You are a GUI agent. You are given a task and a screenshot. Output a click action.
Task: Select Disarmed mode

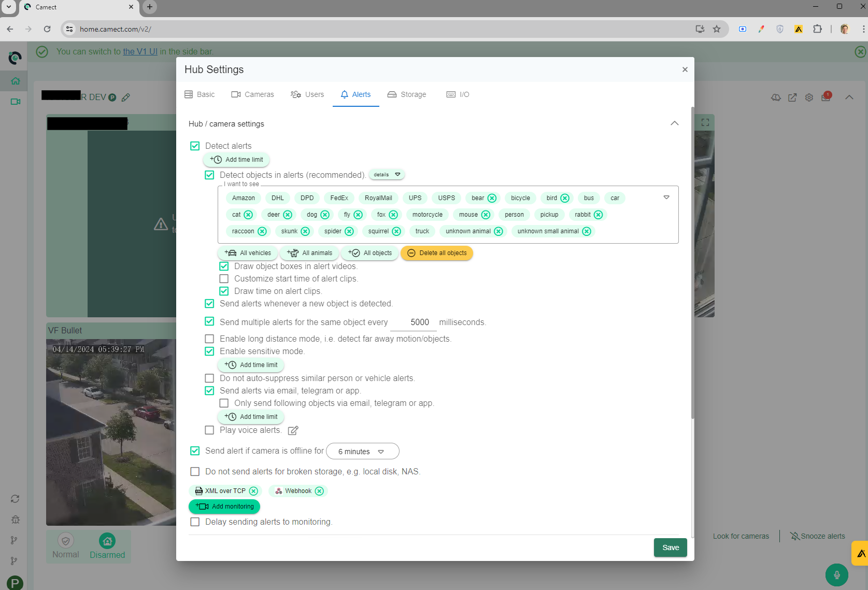coord(107,546)
